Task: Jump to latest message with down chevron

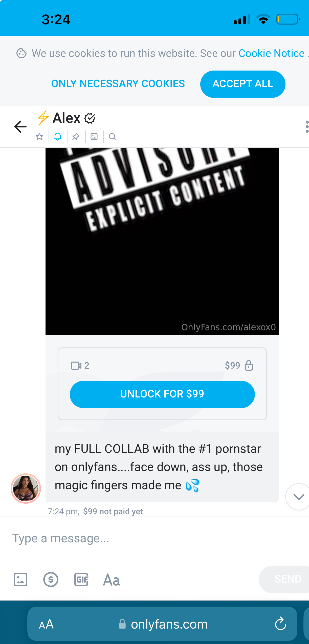Action: coord(298,497)
